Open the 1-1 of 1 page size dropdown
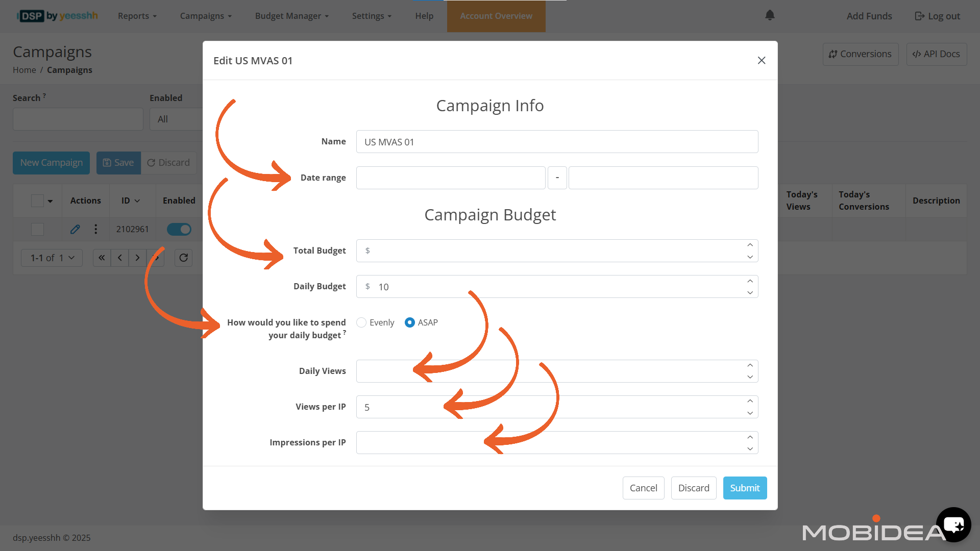Viewport: 980px width, 551px height. 52,258
